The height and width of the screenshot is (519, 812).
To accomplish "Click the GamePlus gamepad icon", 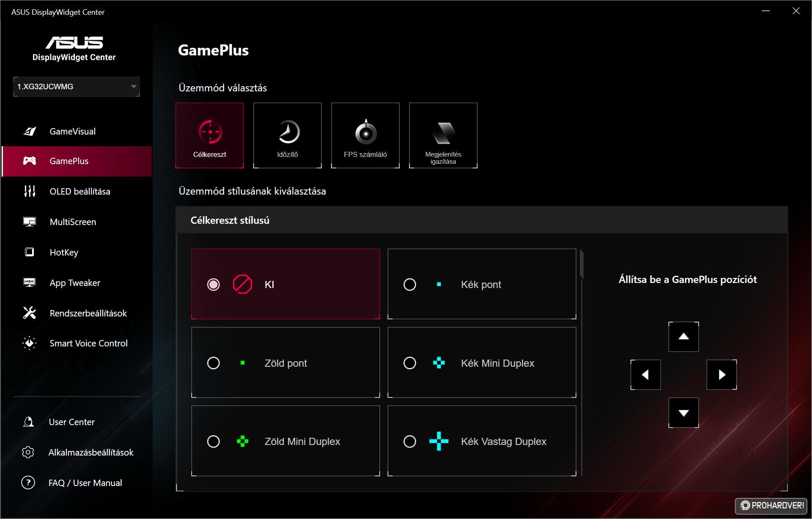I will [30, 161].
